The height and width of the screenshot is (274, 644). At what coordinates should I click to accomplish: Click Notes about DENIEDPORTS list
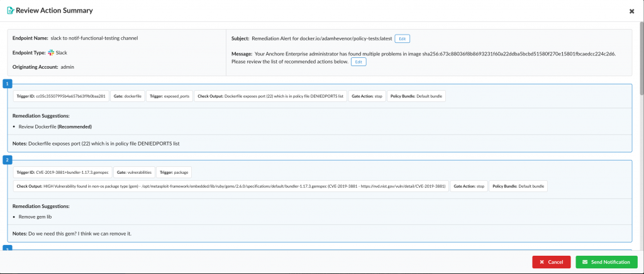[x=96, y=144]
